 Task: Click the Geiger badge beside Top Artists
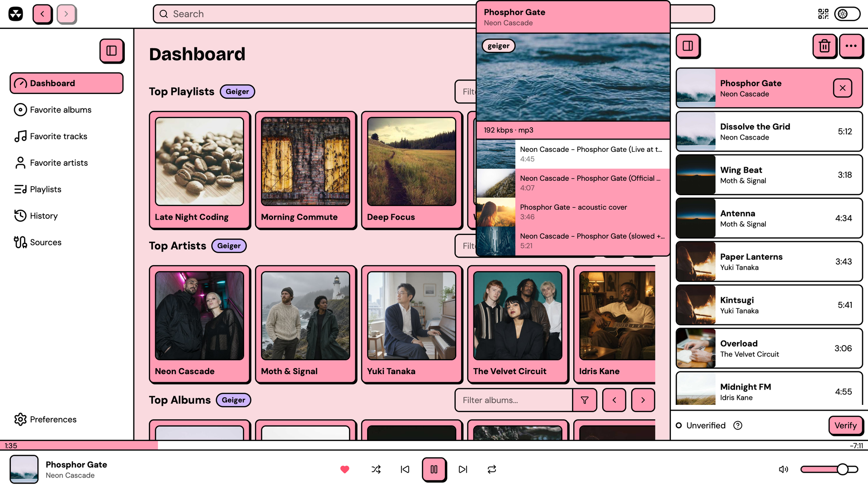coord(229,246)
